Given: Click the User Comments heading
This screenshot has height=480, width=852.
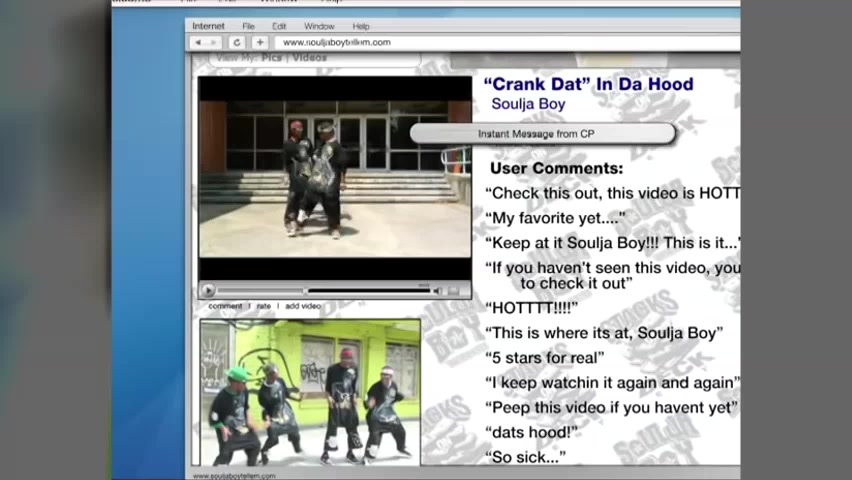Looking at the screenshot, I should [x=556, y=169].
